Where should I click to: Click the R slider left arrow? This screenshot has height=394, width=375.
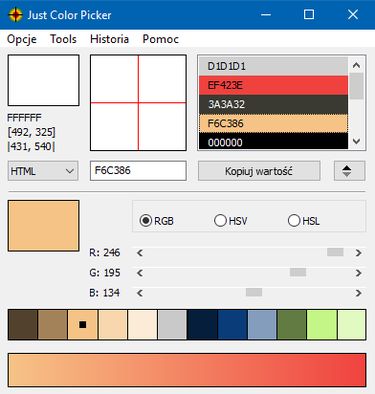click(x=140, y=253)
